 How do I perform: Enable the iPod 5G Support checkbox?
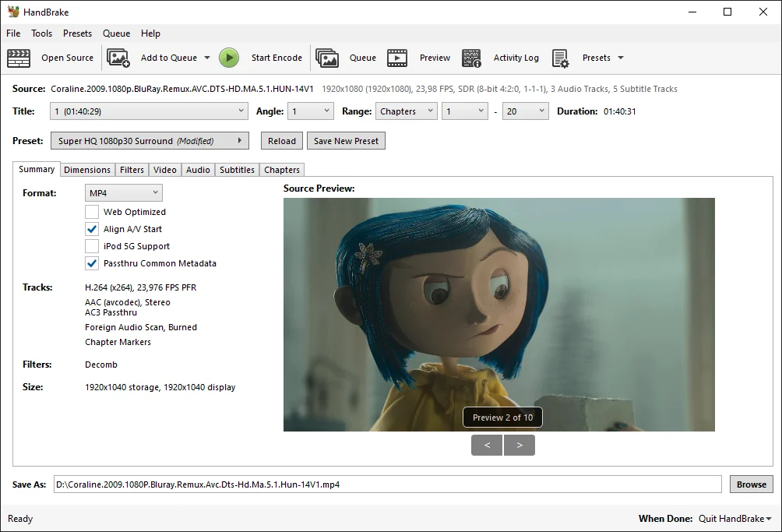pos(92,246)
